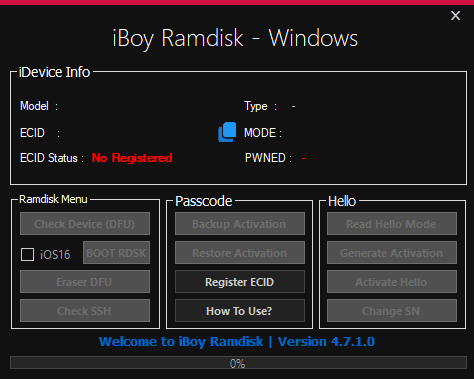Enable the iOS16 checkbox
Screen dimensions: 474x379
tap(27, 255)
